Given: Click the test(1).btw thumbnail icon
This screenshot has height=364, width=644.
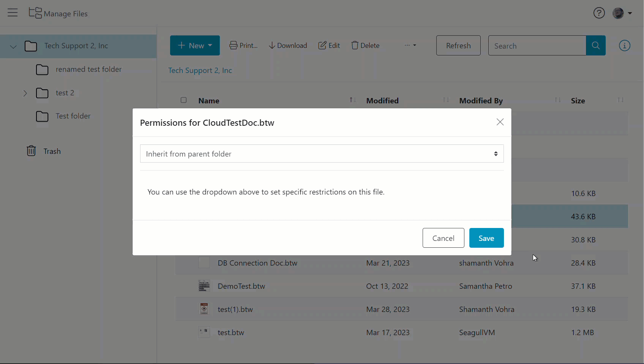Looking at the screenshot, I should click(x=204, y=309).
